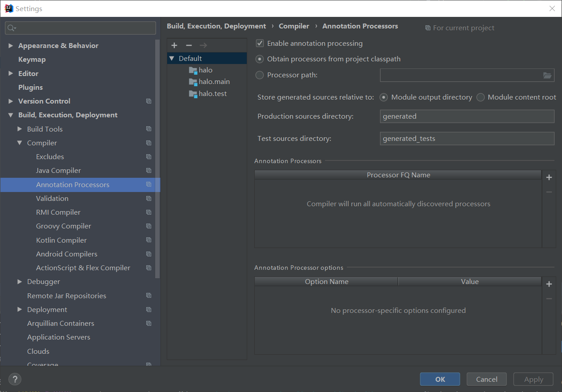The image size is (562, 392).
Task: Click project-level icon next to Kotlin Compiler
Action: 149,240
